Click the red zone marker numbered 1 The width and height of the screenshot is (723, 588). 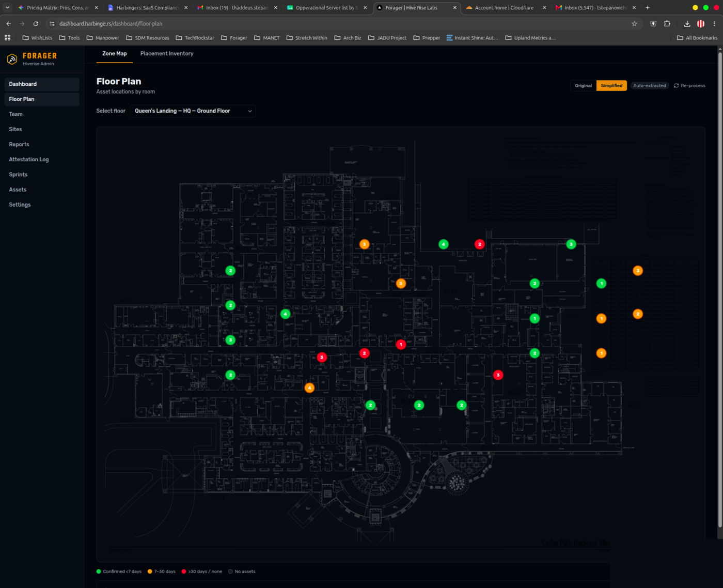401,344
